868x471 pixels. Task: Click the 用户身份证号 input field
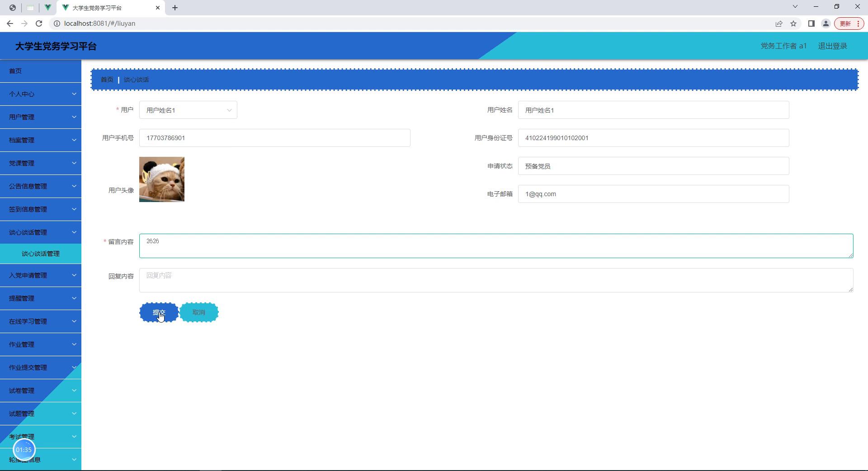point(653,138)
